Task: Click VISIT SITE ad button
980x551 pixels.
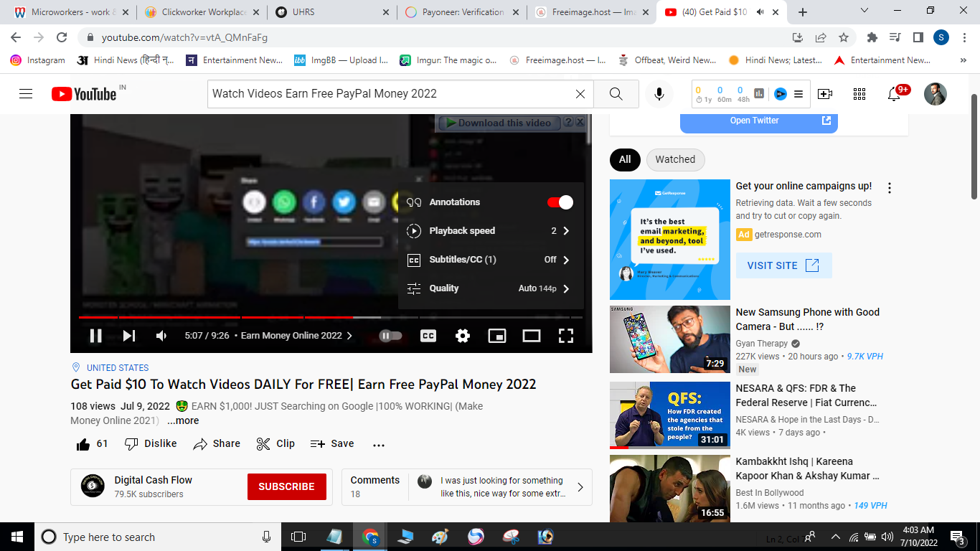Action: pos(783,265)
